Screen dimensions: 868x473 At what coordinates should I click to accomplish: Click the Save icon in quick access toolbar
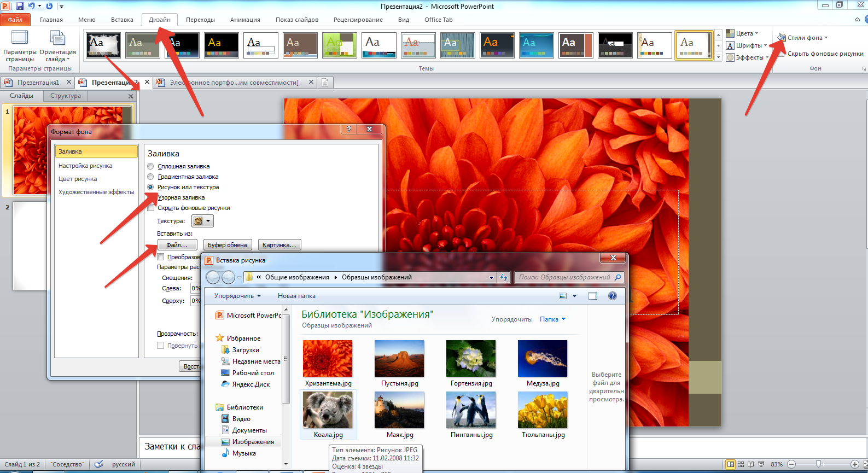[x=20, y=6]
